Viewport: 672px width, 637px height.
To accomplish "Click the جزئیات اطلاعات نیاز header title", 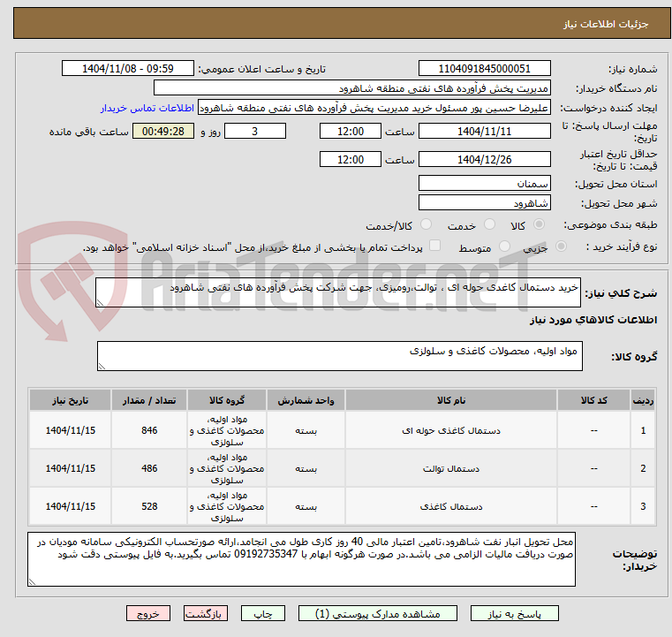I will 606,24.
